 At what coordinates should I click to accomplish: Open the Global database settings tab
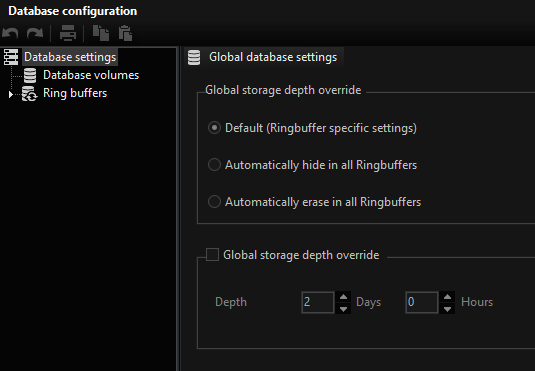[264, 57]
